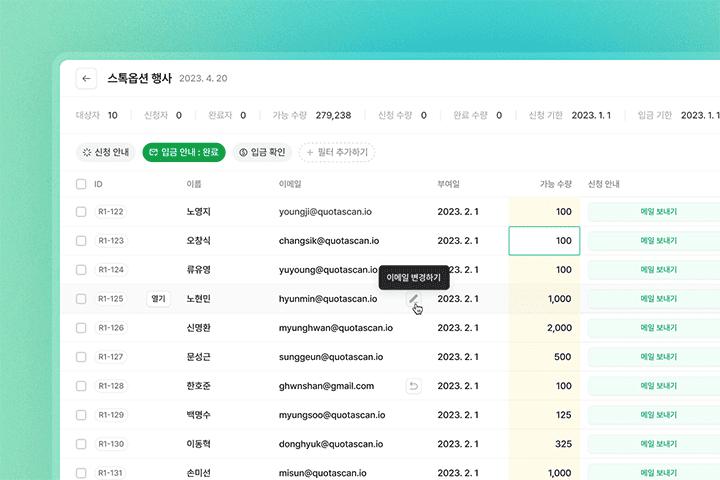
Task: Click the selected 가능 수량 cell for 오창식
Action: tap(543, 241)
